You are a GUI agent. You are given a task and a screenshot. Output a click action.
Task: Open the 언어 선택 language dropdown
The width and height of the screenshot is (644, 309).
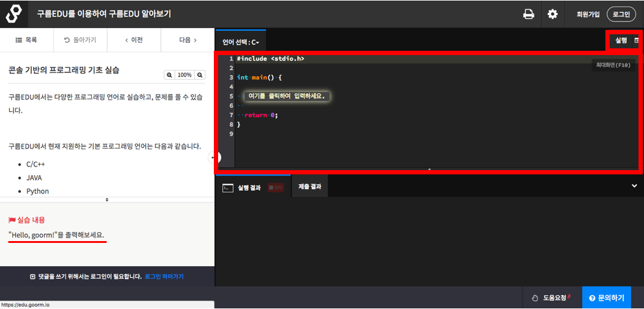[x=241, y=42]
